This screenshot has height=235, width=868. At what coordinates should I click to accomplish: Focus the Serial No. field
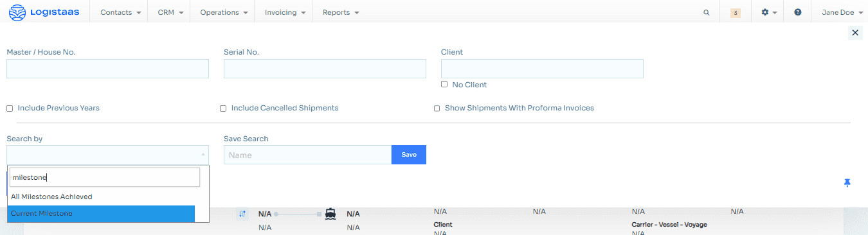pos(325,69)
